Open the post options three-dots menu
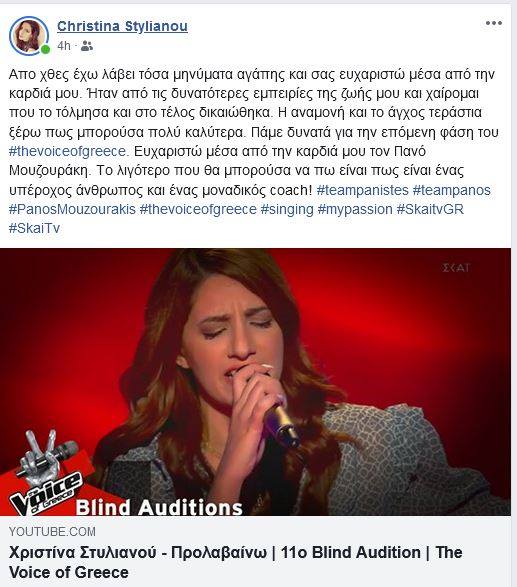Screen dimensions: 517x587 point(493,23)
